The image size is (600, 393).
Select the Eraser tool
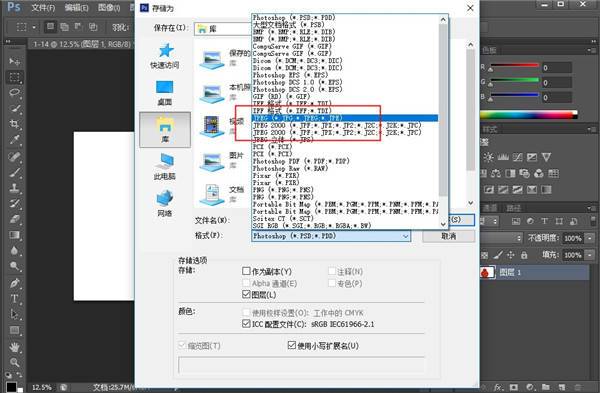tap(15, 219)
